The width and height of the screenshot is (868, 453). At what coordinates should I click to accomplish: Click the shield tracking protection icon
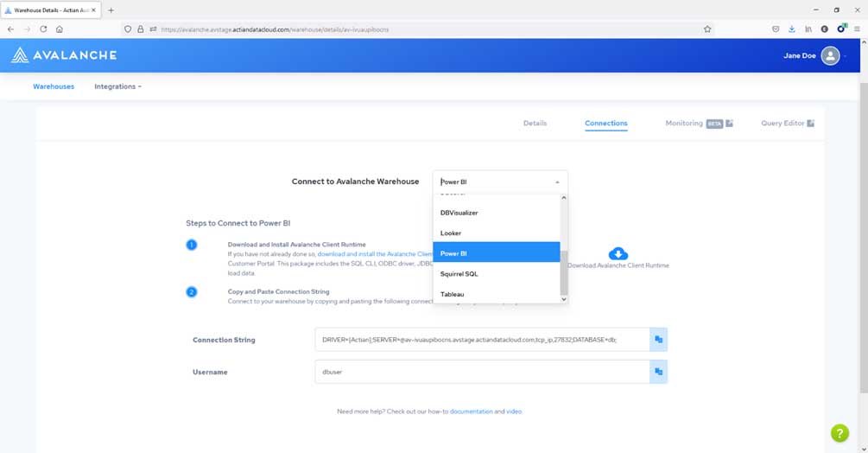coord(128,29)
